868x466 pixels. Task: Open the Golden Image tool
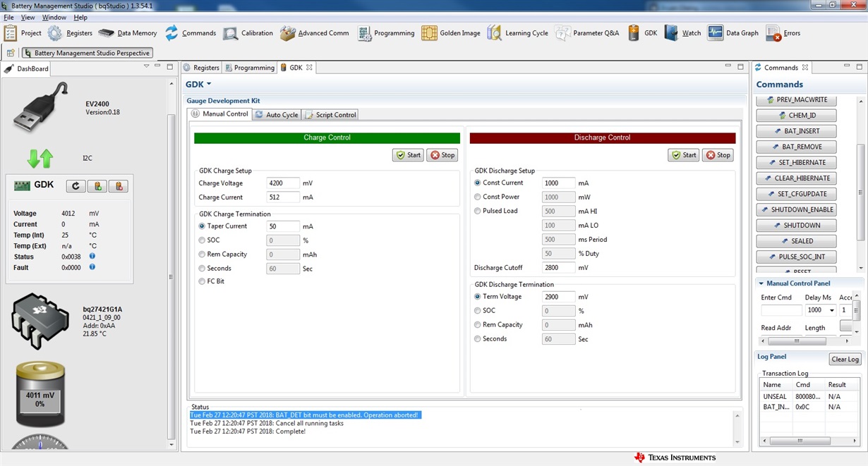coord(451,33)
